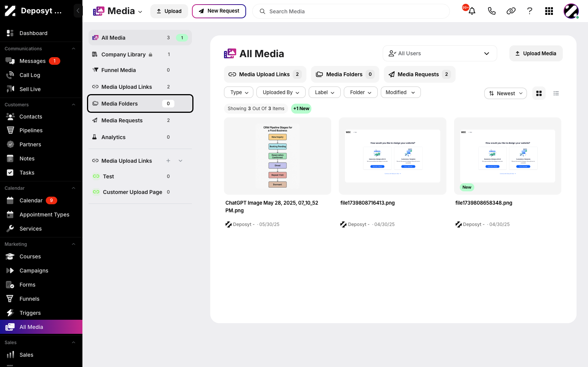Open thumbnail for file1739808716413.png
588x367 pixels.
[x=393, y=156]
